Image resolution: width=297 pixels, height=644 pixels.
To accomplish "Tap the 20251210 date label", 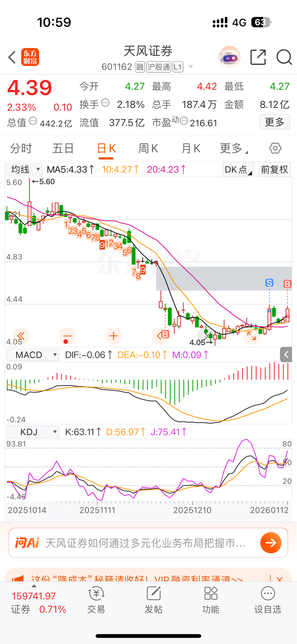I will coord(192,510).
